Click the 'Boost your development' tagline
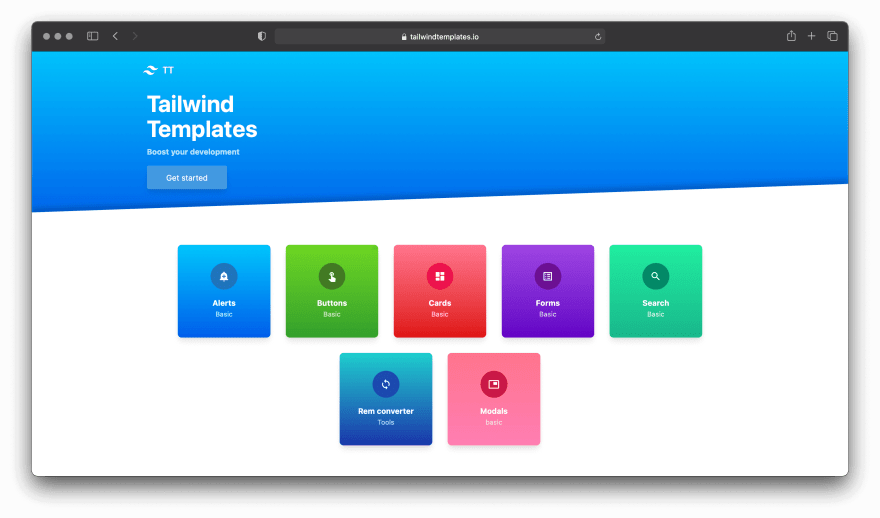The image size is (880, 518). (193, 152)
